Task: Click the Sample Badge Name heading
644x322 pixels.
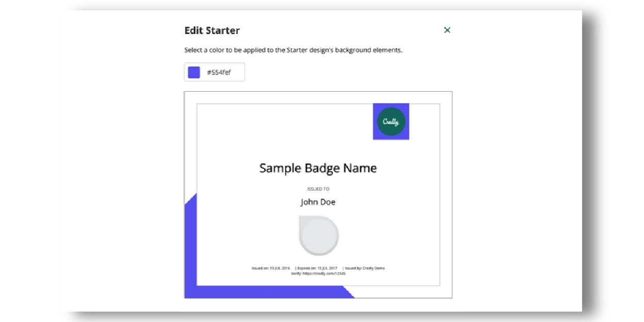Action: pyautogui.click(x=318, y=168)
